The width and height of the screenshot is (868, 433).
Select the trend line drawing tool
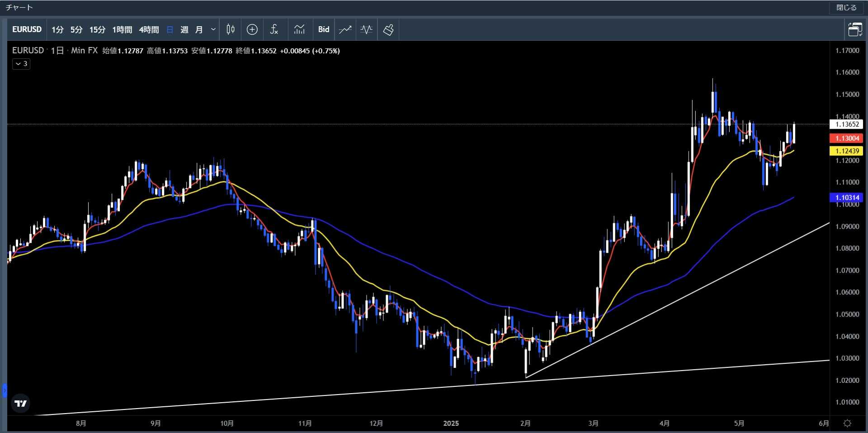345,29
